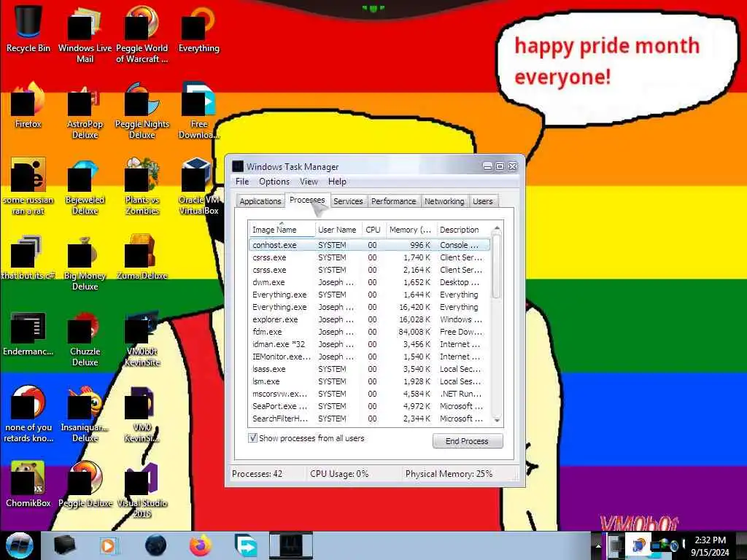
Task: Launch the Chuzzle Deluxe desktop shortcut
Action: [x=85, y=338]
